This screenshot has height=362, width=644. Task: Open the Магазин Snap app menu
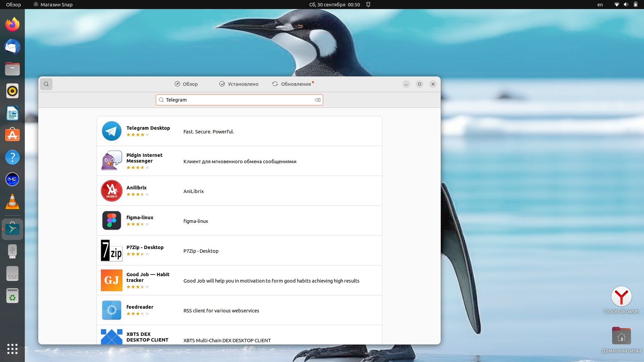pyautogui.click(x=53, y=4)
